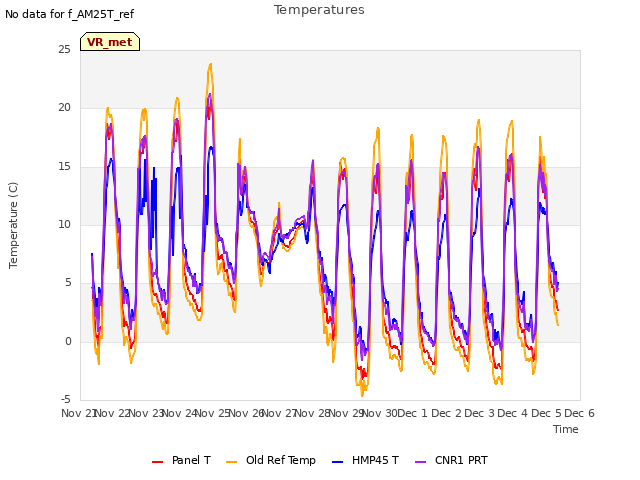Click the 20 y-axis tick label

[64, 108]
